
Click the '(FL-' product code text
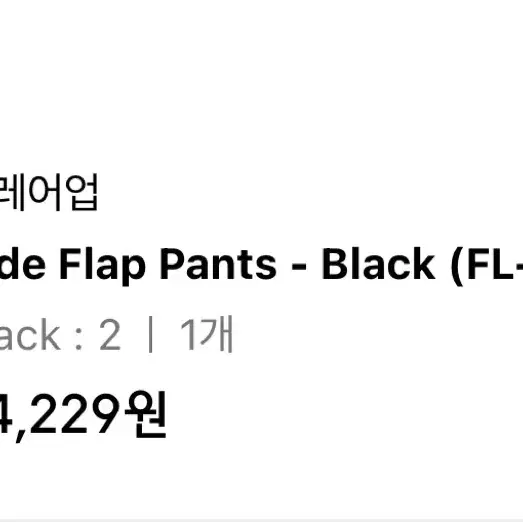click(x=487, y=266)
